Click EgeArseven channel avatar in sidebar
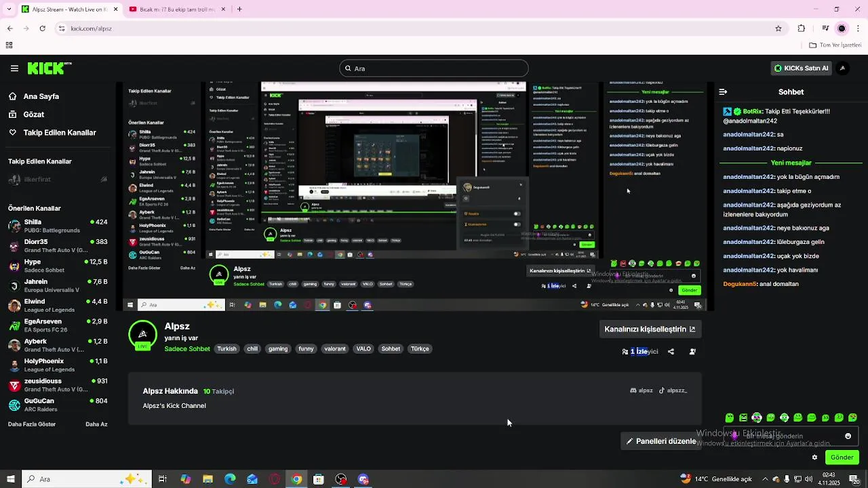This screenshot has width=868, height=488. (x=14, y=325)
